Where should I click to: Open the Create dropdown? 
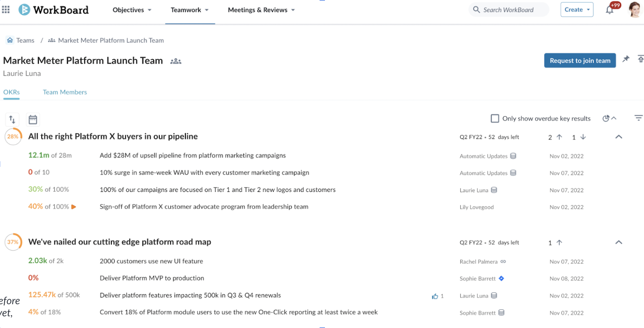point(577,10)
